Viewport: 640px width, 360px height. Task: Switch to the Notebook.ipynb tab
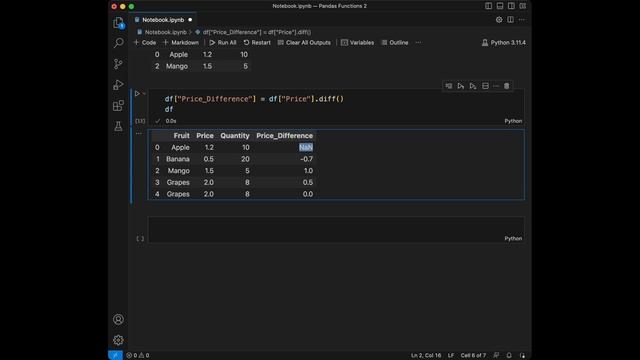[163, 20]
